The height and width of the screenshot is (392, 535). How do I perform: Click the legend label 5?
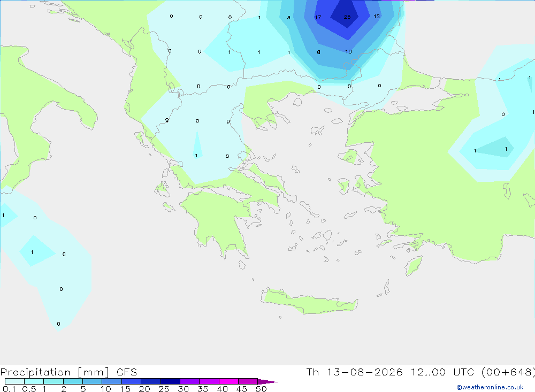click(x=83, y=389)
